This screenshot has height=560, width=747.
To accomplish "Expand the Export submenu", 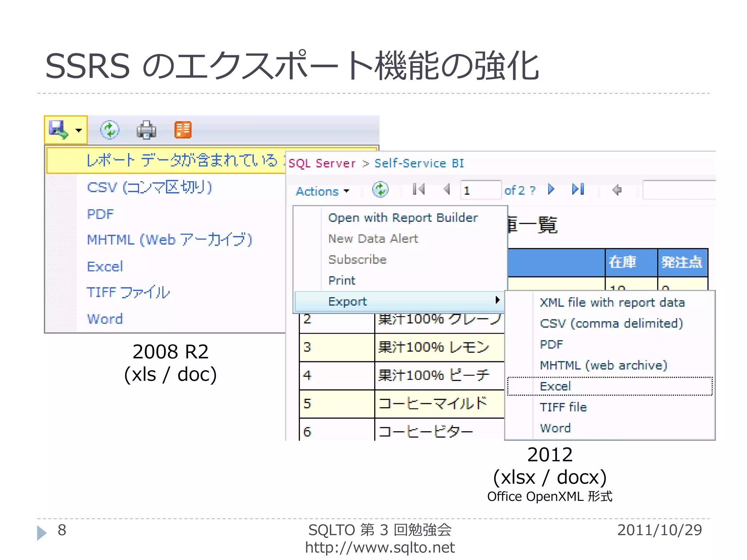I will (x=399, y=302).
